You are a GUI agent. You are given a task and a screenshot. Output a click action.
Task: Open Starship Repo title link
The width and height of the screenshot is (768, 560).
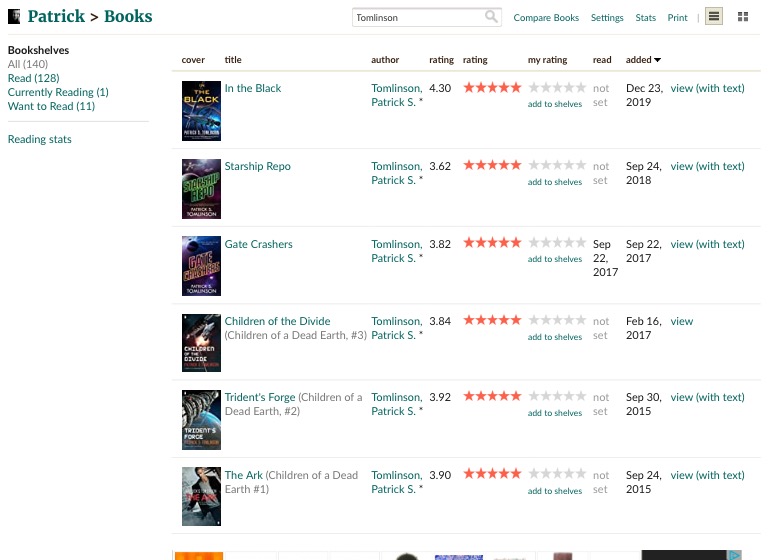pyautogui.click(x=258, y=166)
